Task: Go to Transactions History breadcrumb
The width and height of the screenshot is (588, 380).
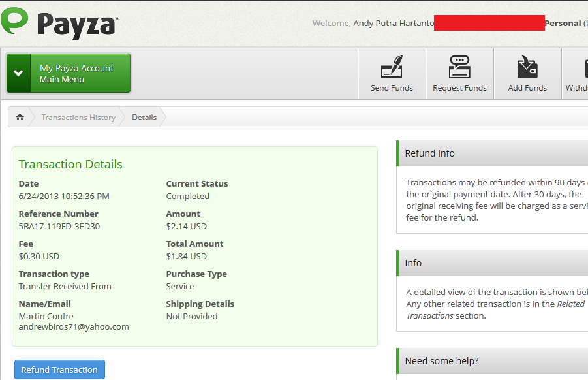Action: coord(78,118)
